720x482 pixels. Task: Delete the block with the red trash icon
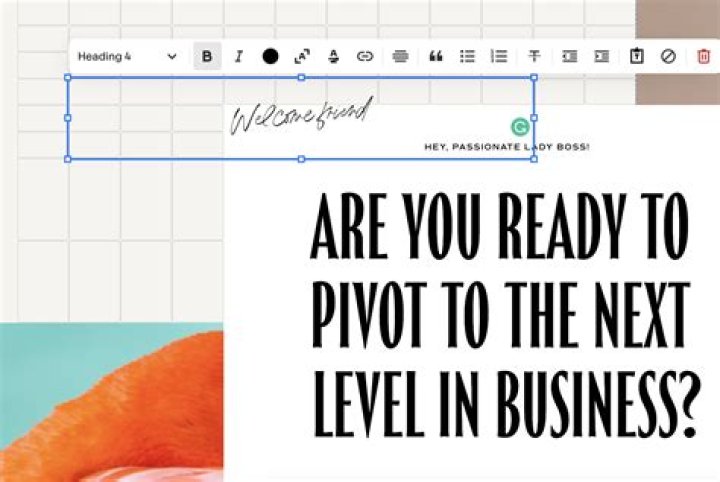pyautogui.click(x=703, y=57)
